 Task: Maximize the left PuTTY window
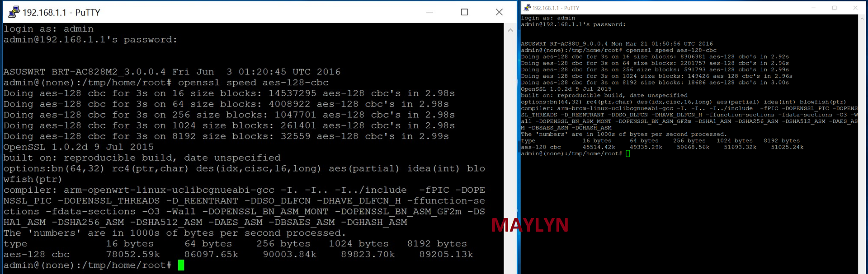464,12
